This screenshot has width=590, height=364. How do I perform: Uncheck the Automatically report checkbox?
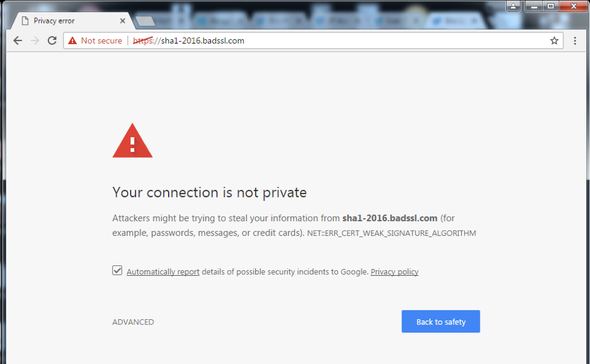pos(117,270)
